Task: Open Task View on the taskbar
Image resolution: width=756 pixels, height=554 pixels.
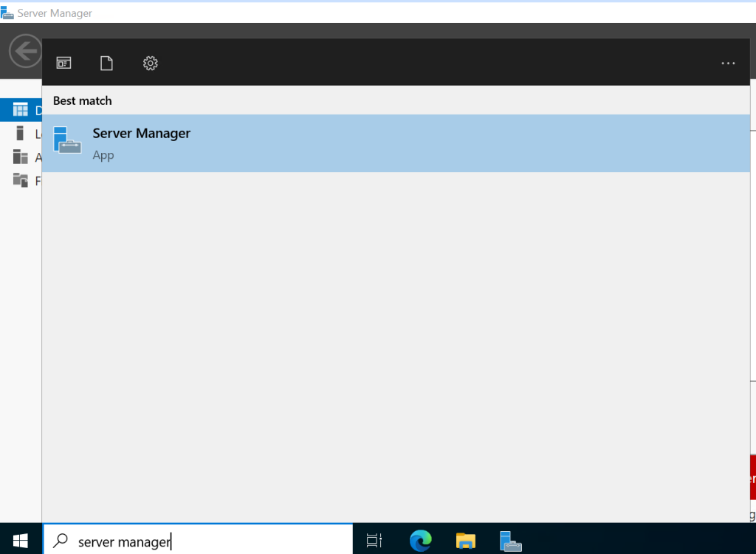Action: (x=374, y=540)
